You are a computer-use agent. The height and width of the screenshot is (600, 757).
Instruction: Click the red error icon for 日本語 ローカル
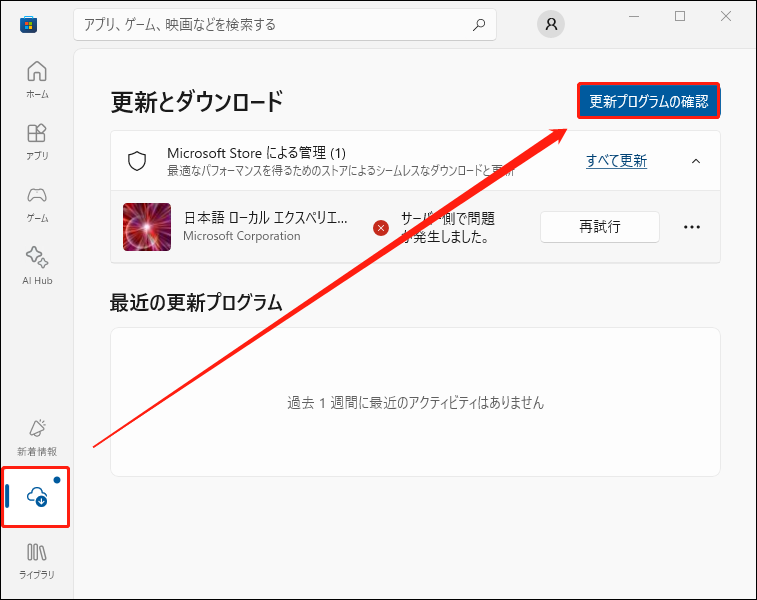tap(381, 227)
